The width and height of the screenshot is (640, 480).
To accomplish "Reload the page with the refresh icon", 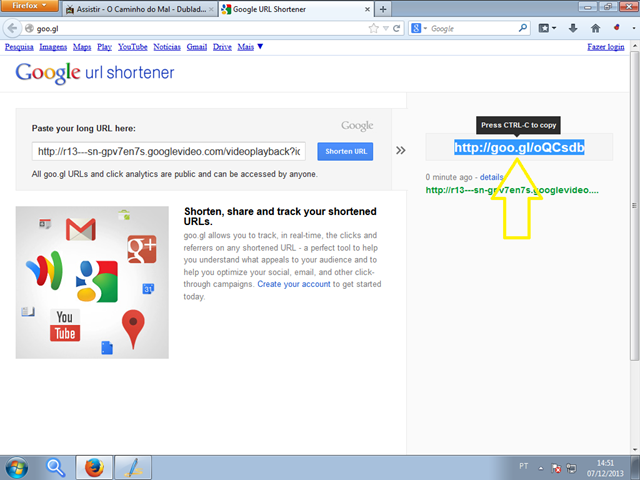I will (x=396, y=28).
